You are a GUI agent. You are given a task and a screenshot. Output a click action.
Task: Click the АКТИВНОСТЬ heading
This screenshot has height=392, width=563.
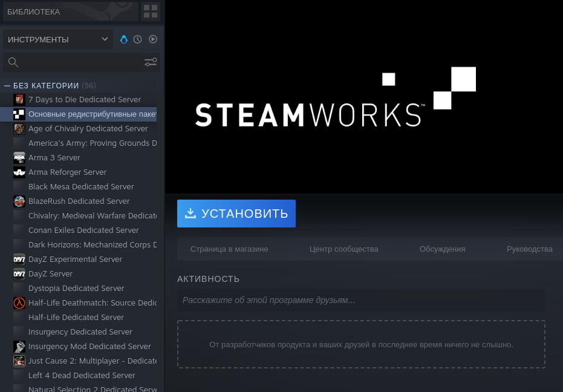[x=208, y=279]
